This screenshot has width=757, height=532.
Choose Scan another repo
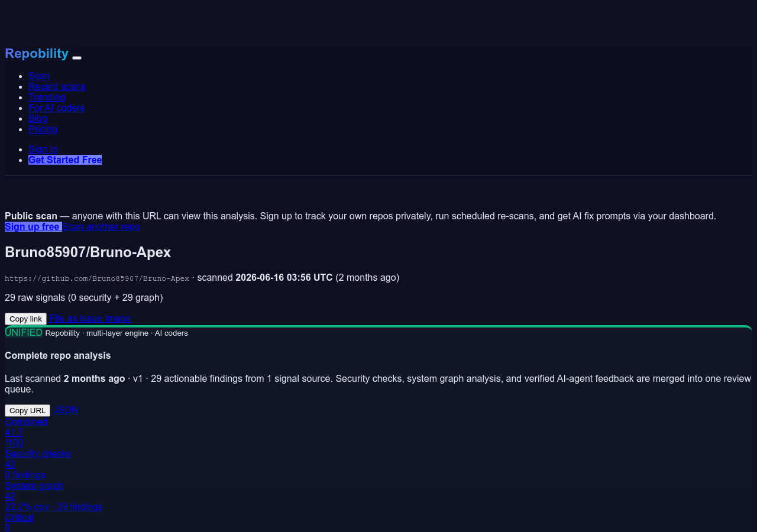pyautogui.click(x=101, y=226)
